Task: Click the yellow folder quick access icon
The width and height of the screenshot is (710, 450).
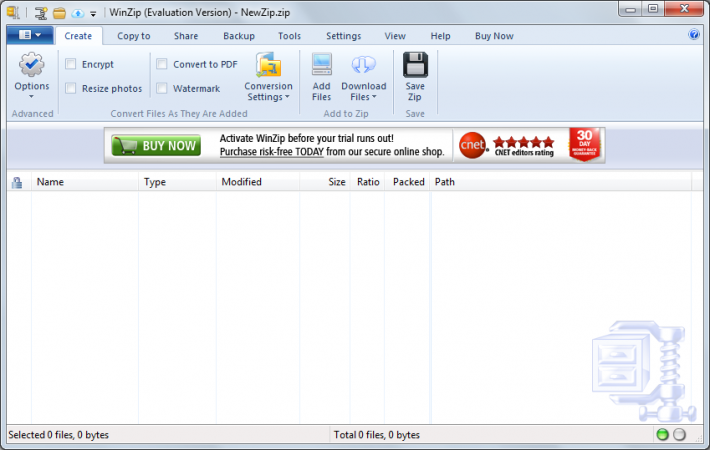Action: click(x=59, y=13)
